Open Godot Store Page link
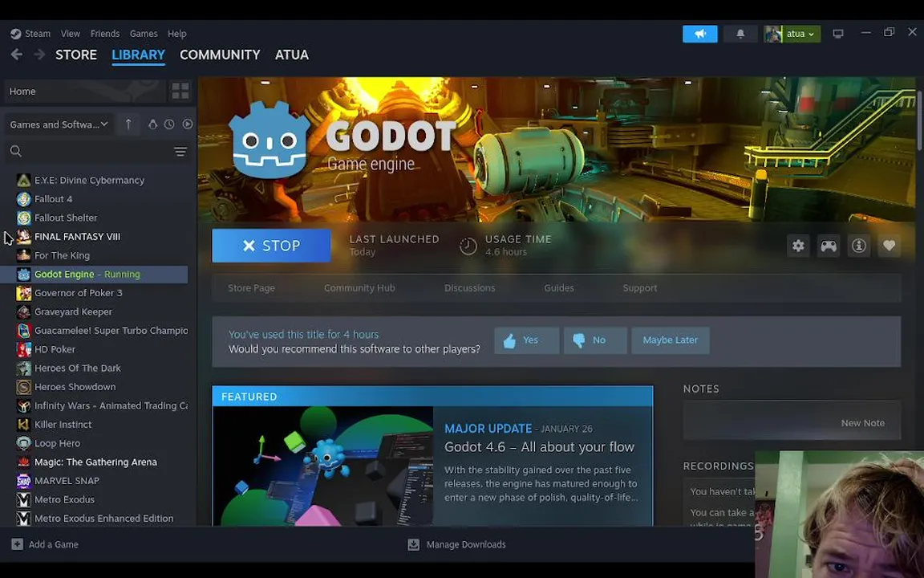The width and height of the screenshot is (924, 578). tap(251, 288)
